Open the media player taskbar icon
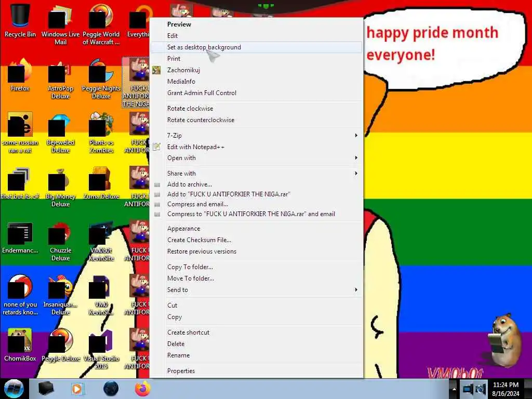The image size is (532, 399). click(x=77, y=389)
